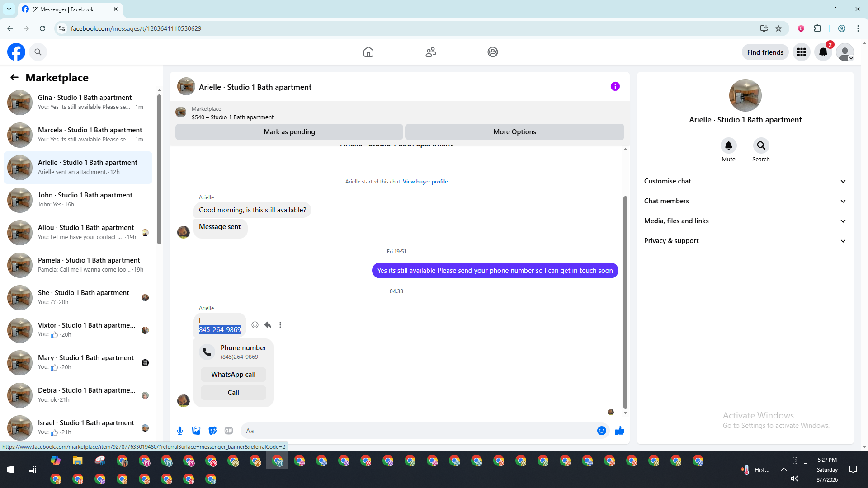
Task: Open File Explorer from the taskbar
Action: point(78,461)
